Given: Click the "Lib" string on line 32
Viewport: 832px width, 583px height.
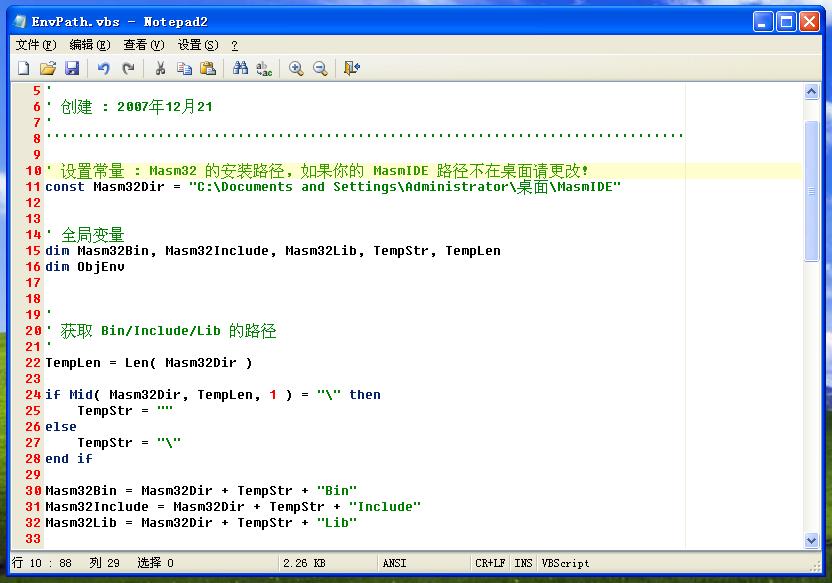Looking at the screenshot, I should 337,523.
